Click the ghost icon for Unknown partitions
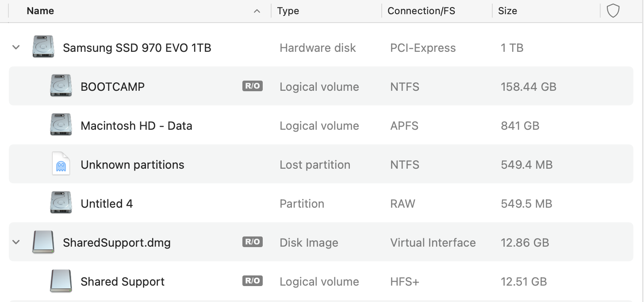 tap(61, 164)
